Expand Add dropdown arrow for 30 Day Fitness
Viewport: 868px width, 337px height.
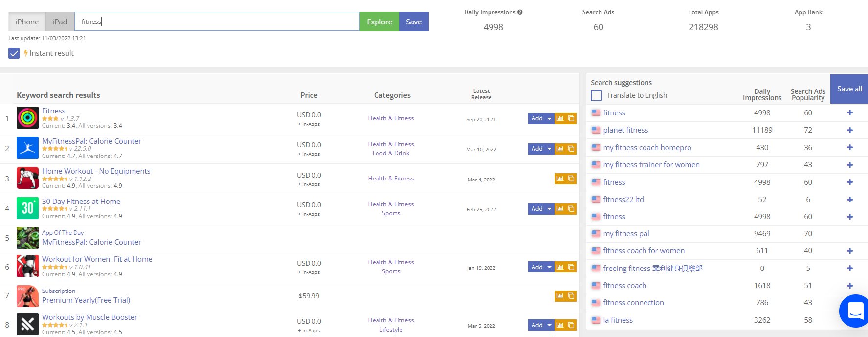[x=549, y=209]
